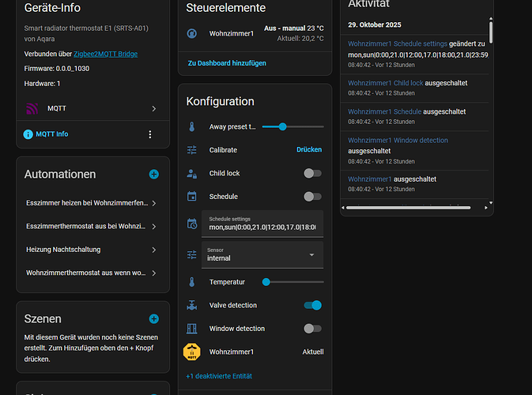Click the Away preset thermometer icon

point(192,127)
